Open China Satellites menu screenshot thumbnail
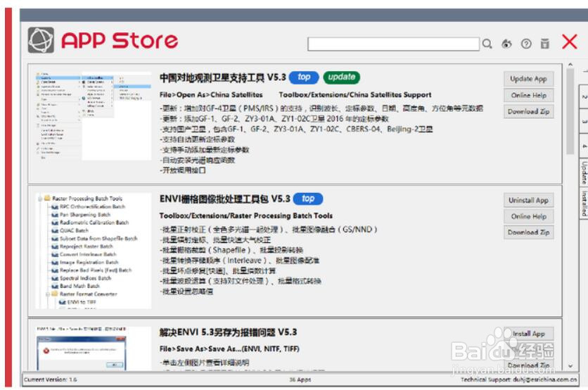The height and width of the screenshot is (390, 588). [94, 116]
